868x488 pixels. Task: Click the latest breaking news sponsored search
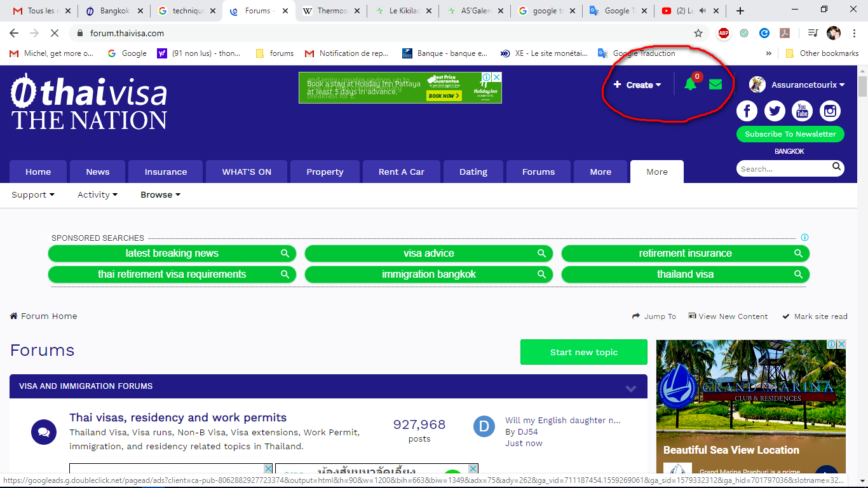click(172, 253)
